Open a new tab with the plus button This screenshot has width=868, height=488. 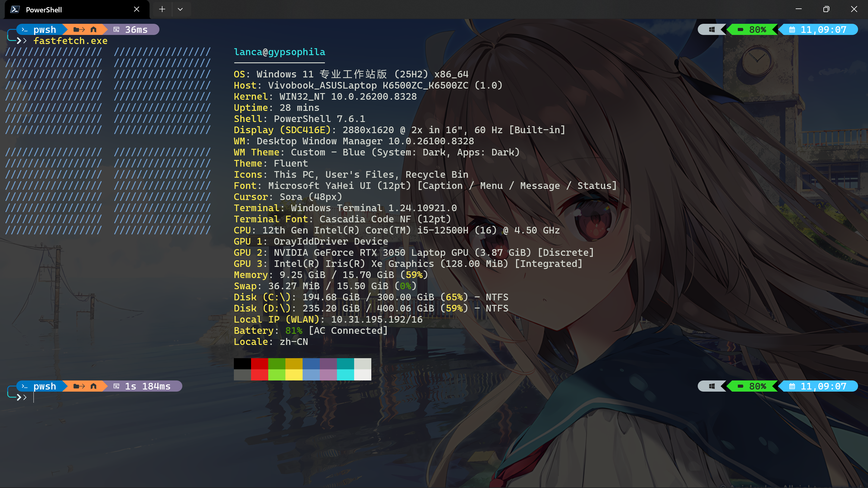(162, 9)
